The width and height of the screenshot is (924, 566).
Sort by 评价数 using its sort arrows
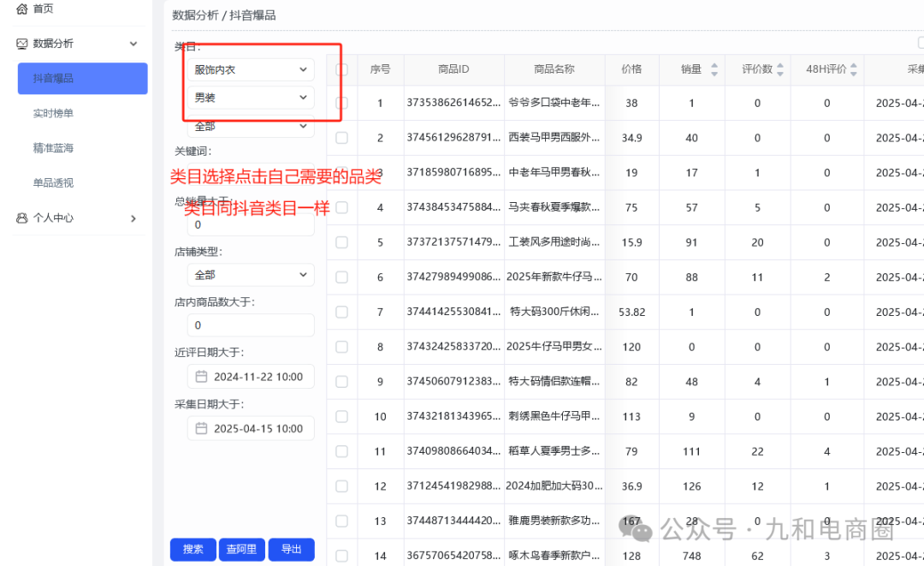click(x=780, y=69)
